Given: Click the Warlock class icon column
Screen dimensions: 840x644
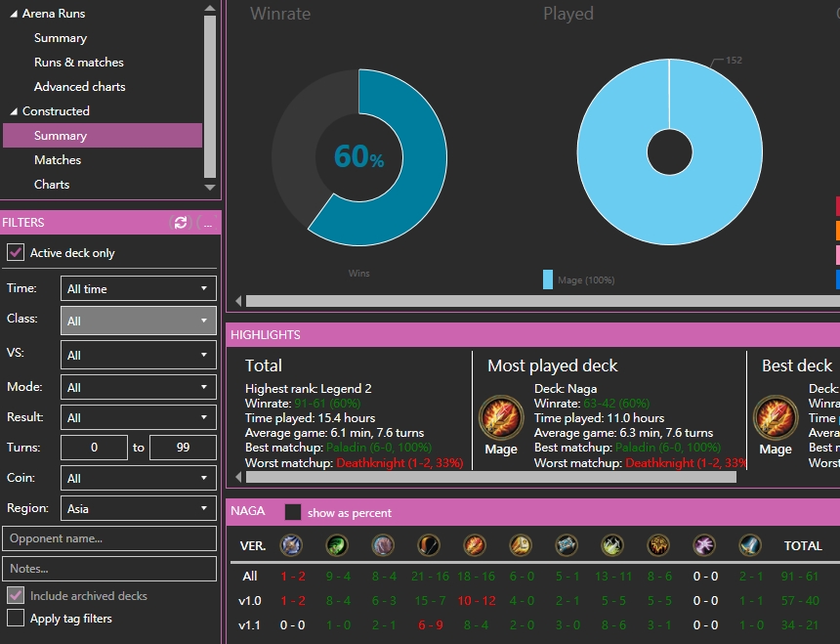Looking at the screenshot, I should click(x=704, y=545).
